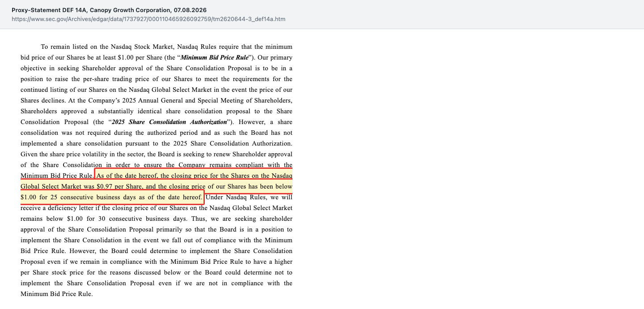Click "per Share stock price for the reasons" line
644x309 pixels.
[157, 272]
